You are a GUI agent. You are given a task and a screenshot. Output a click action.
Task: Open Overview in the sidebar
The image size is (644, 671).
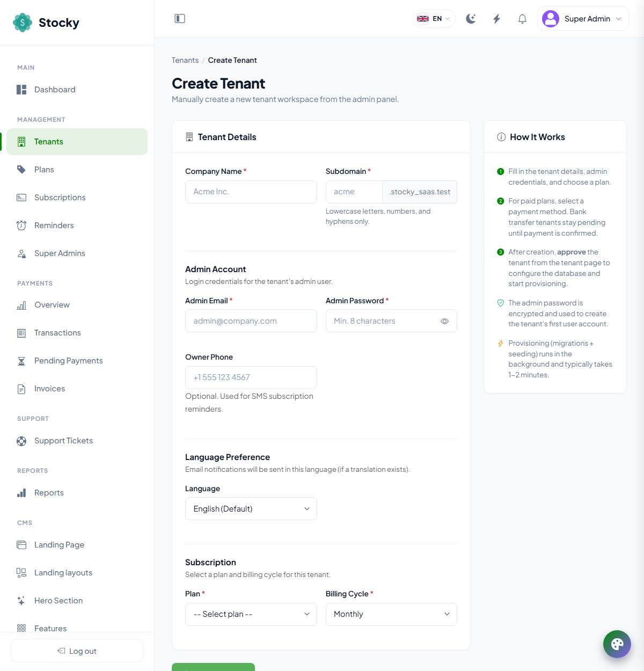(x=77, y=305)
